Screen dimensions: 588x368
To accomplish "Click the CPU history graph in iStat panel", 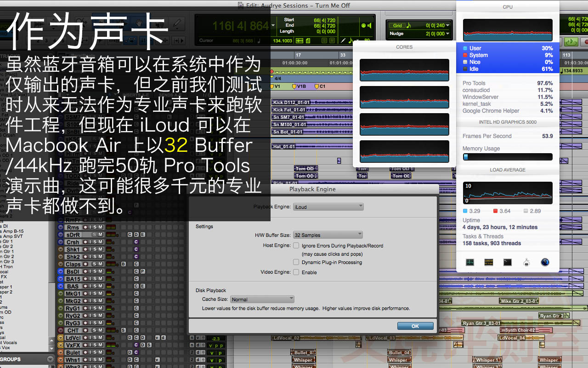I will (508, 30).
